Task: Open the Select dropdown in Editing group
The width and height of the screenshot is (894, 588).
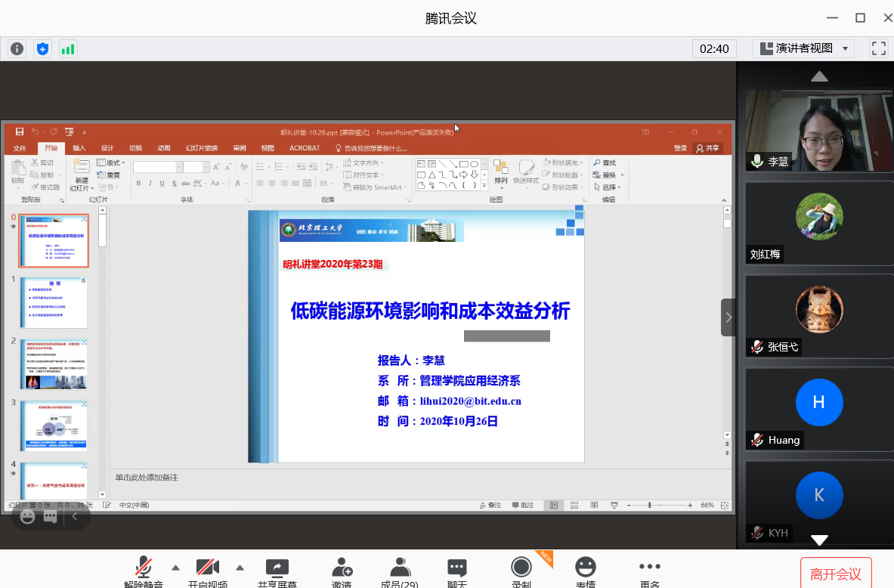Action: pos(608,187)
